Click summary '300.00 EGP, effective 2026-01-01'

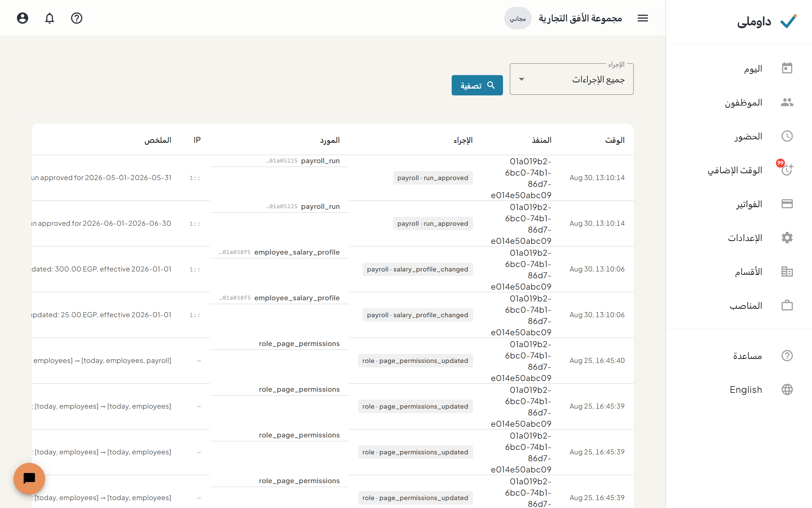pos(113,269)
